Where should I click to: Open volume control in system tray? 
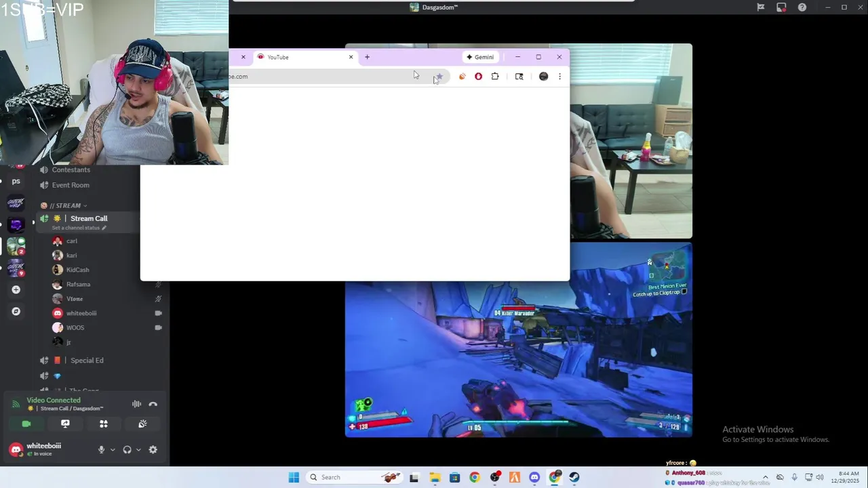point(820,477)
